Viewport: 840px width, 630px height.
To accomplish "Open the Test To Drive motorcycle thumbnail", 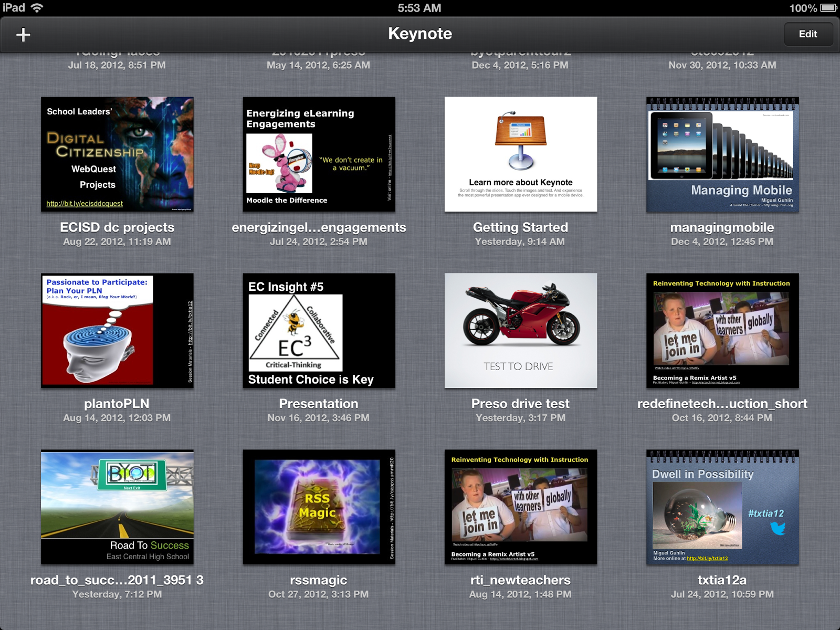I will click(x=521, y=331).
